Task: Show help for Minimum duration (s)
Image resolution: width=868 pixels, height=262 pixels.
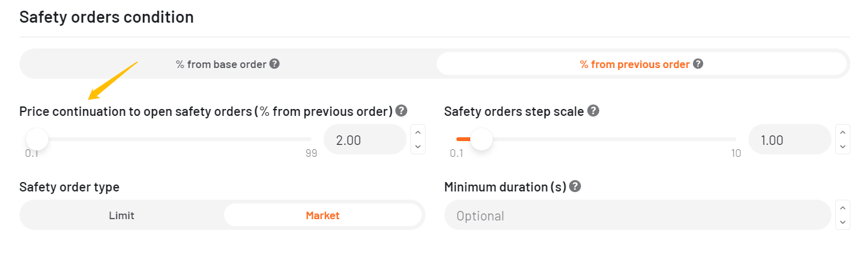Action: pyautogui.click(x=575, y=186)
